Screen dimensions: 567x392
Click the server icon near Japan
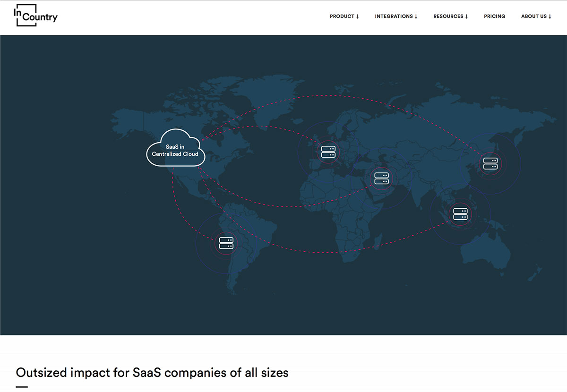[x=490, y=164]
